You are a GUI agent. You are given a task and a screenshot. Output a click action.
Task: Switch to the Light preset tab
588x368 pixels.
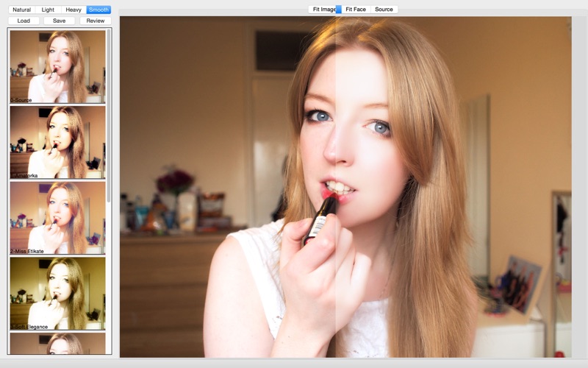[x=48, y=10]
